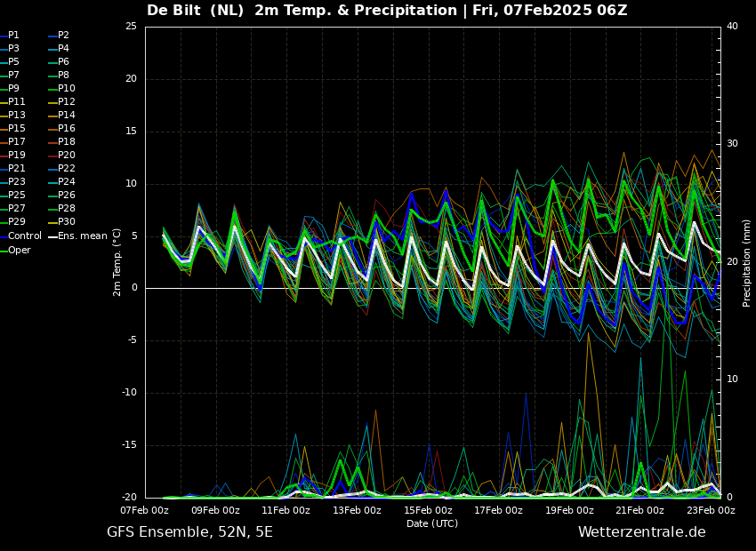Click the 2m Temp. (°C) axis label
The height and width of the screenshot is (551, 756).
[117, 261]
